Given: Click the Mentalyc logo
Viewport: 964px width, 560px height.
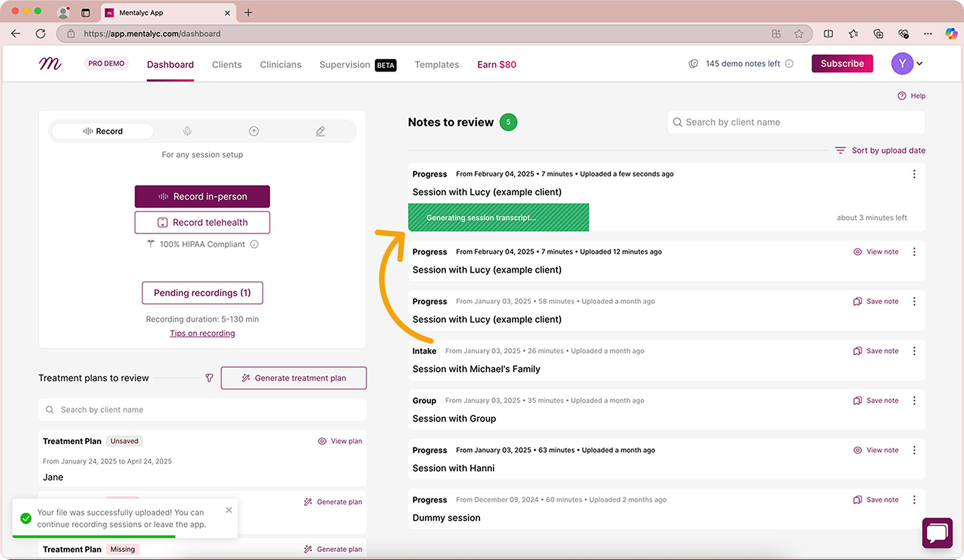Looking at the screenshot, I should point(50,63).
